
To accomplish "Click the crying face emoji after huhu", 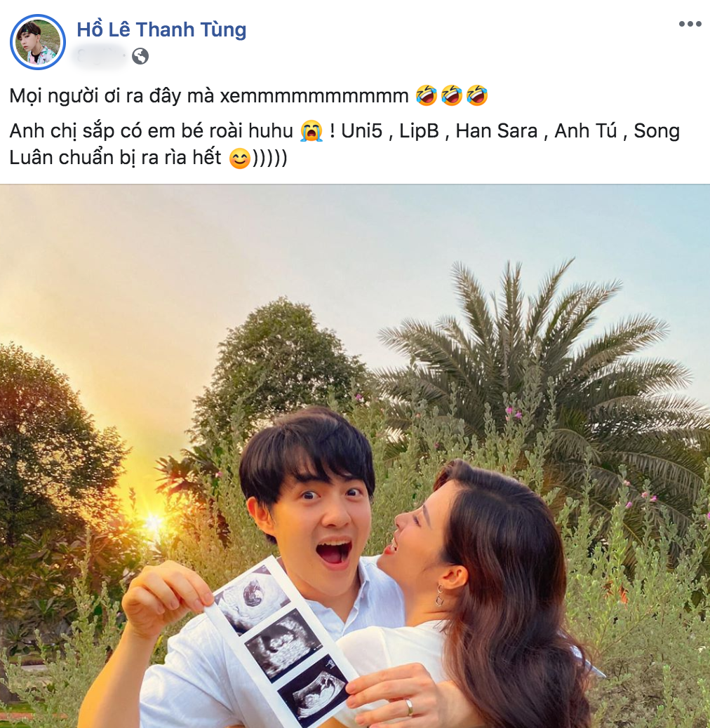I will point(311,131).
